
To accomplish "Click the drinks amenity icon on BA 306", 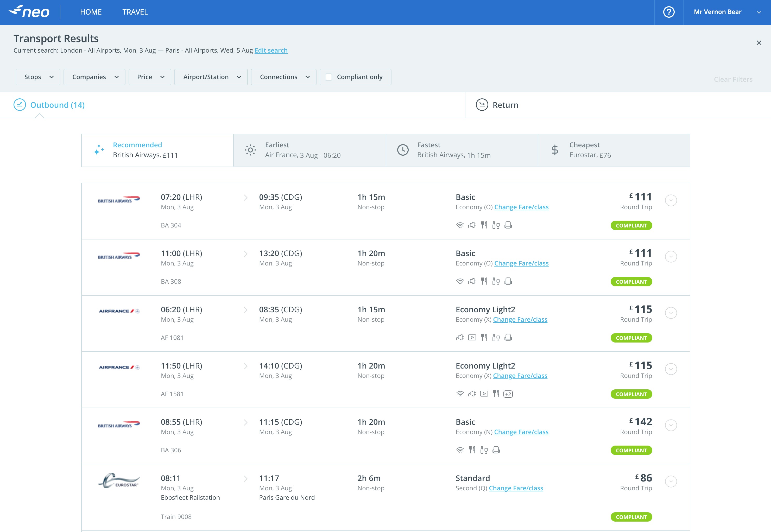I will pyautogui.click(x=484, y=450).
